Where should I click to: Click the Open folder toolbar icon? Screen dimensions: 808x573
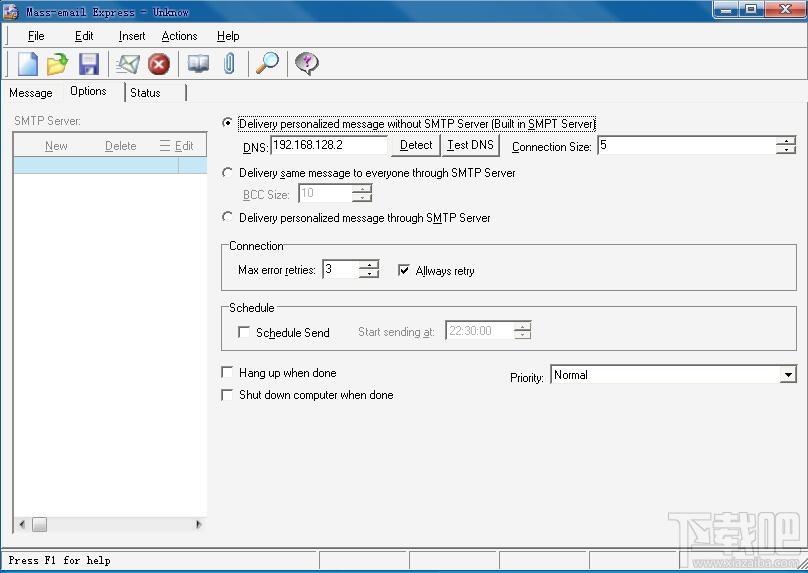click(x=57, y=64)
